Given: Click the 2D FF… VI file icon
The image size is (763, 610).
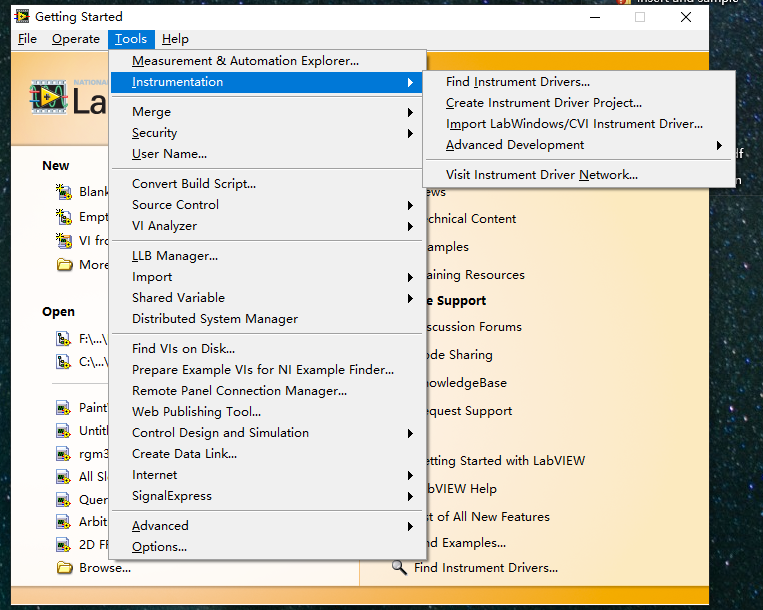Looking at the screenshot, I should coord(63,545).
